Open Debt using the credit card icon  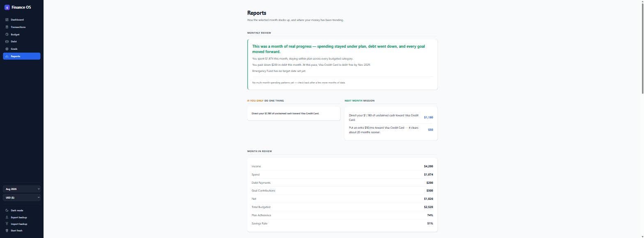[7, 42]
